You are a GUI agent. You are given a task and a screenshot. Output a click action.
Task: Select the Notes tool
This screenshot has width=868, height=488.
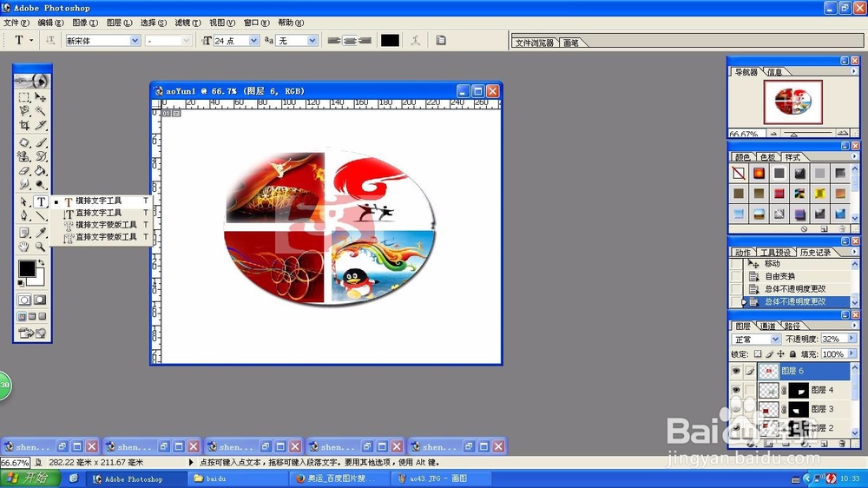[23, 232]
